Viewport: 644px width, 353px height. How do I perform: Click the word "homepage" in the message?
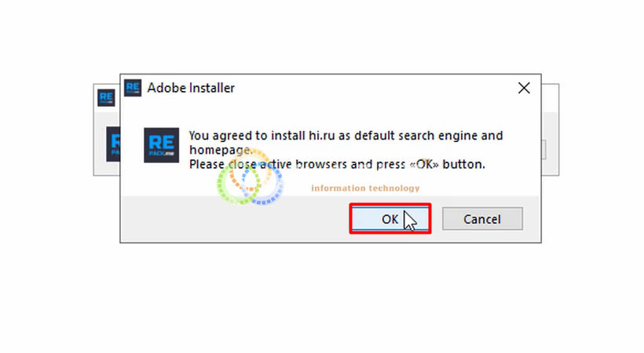[x=219, y=151]
